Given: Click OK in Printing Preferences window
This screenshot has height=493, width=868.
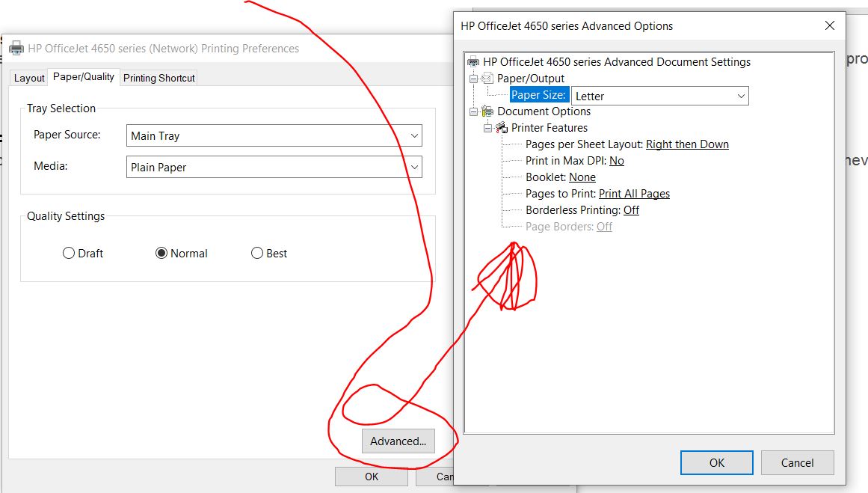Looking at the screenshot, I should tap(372, 477).
